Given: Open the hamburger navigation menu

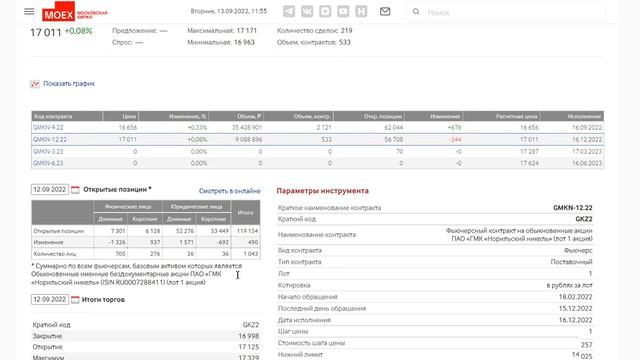Looking at the screenshot, I should (29, 11).
